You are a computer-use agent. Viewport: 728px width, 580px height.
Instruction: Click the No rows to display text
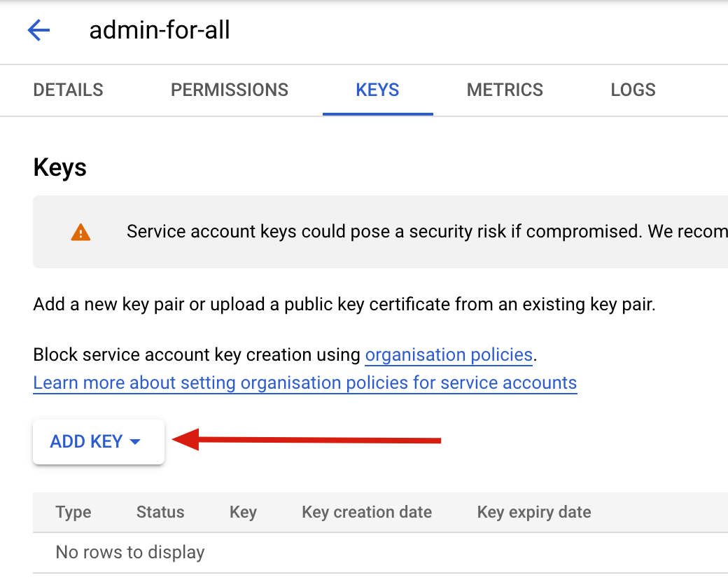[130, 552]
